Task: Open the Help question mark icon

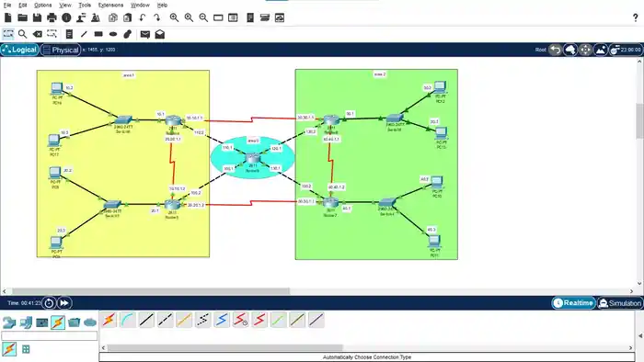Action: pos(636,17)
